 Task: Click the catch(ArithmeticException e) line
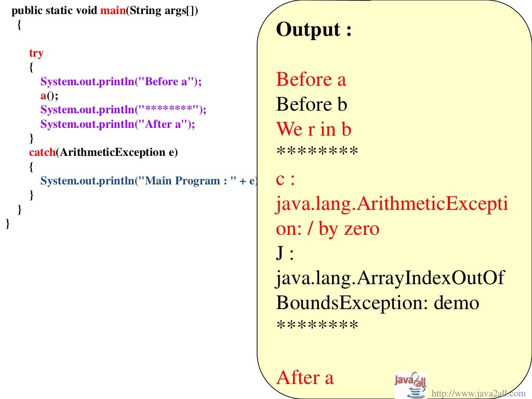tap(103, 152)
